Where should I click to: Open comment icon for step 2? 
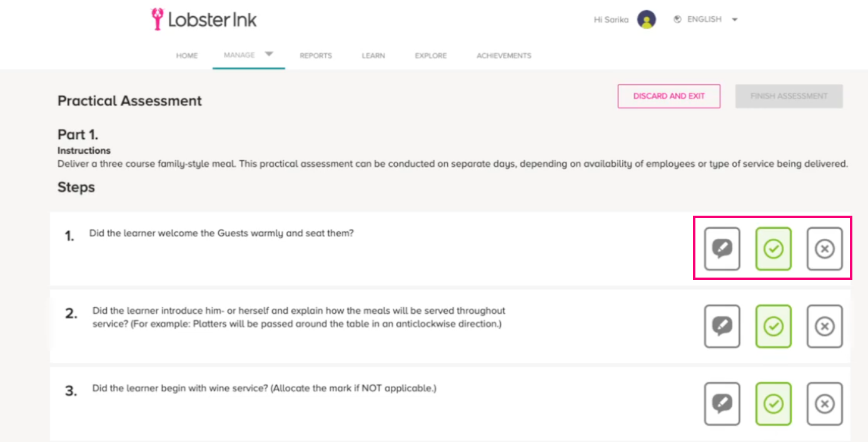pos(722,326)
